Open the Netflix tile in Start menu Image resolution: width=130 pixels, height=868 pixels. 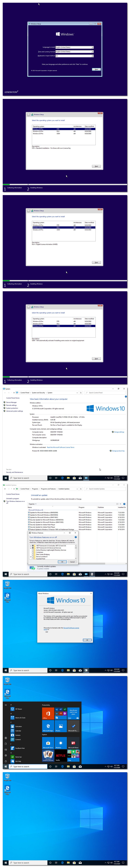pyautogui.click(x=60, y=756)
